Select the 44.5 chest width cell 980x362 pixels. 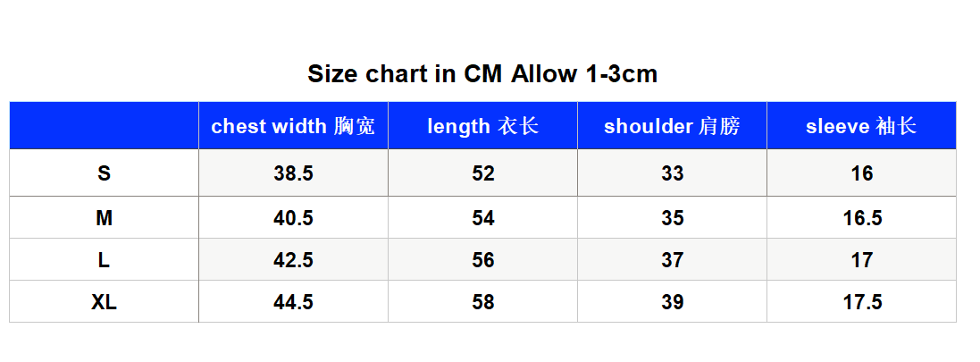coord(293,302)
